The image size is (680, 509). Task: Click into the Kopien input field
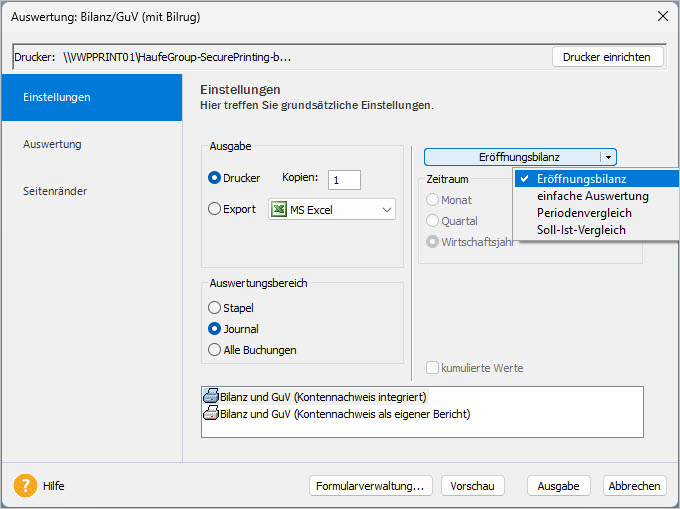[x=344, y=180]
